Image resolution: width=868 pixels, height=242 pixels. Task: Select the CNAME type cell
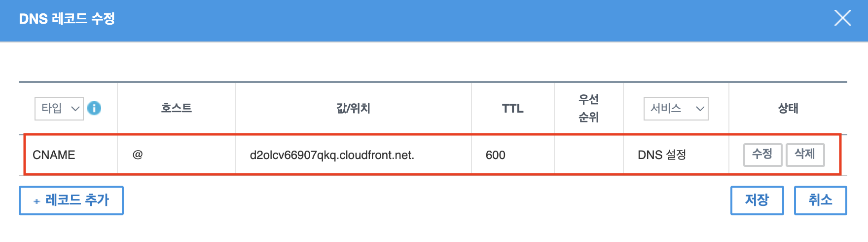click(54, 155)
